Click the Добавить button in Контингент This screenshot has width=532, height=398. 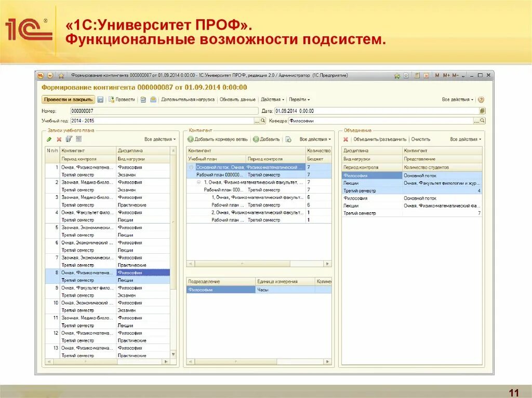[x=267, y=140]
